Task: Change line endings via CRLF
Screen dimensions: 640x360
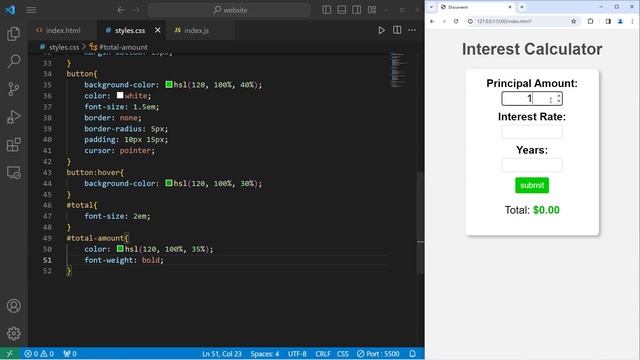Action: (x=322, y=353)
